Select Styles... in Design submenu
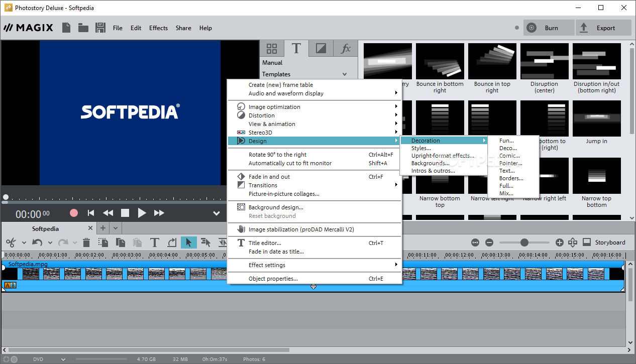Viewport: 636px width, 364px height. pos(421,148)
